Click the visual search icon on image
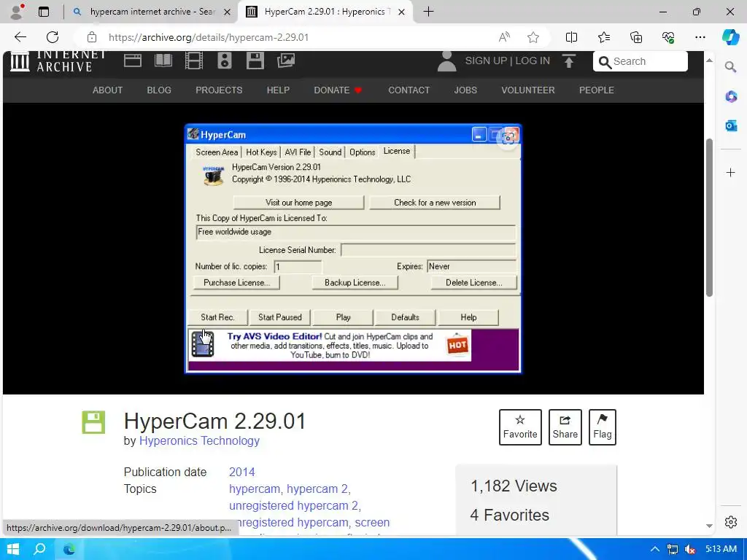 point(508,138)
